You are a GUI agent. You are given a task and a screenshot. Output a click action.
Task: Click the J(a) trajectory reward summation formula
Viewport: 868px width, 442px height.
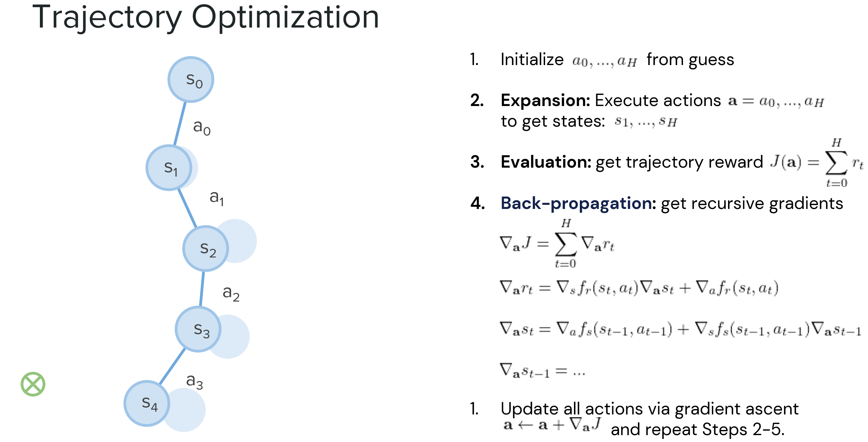(x=816, y=162)
